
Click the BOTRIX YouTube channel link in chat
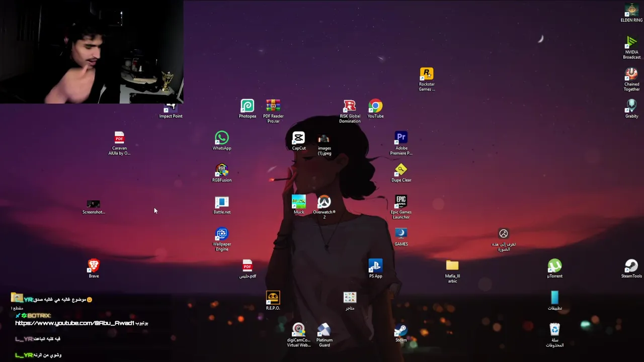pyautogui.click(x=74, y=323)
